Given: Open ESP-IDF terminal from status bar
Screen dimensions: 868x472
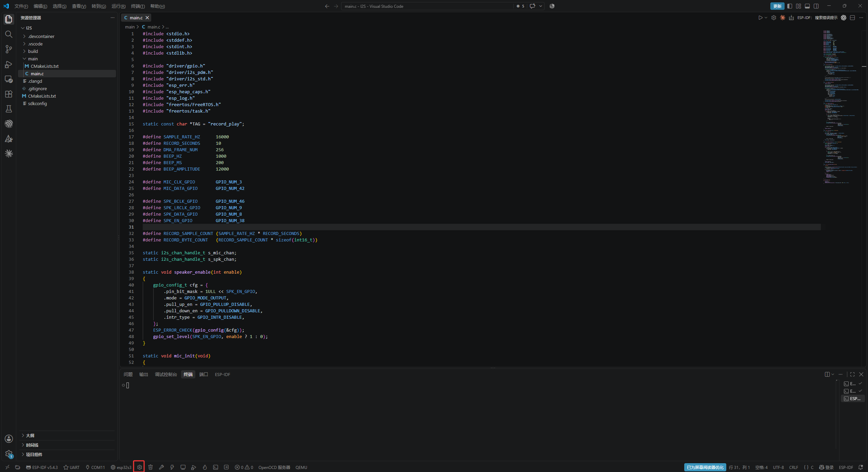Looking at the screenshot, I should (216, 467).
